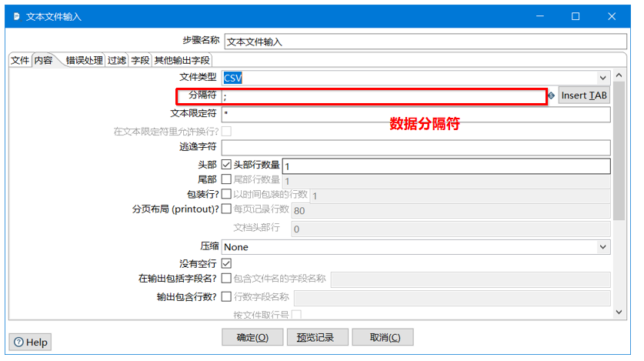Click the 步骤名称 input field
The height and width of the screenshot is (361, 644).
click(425, 42)
